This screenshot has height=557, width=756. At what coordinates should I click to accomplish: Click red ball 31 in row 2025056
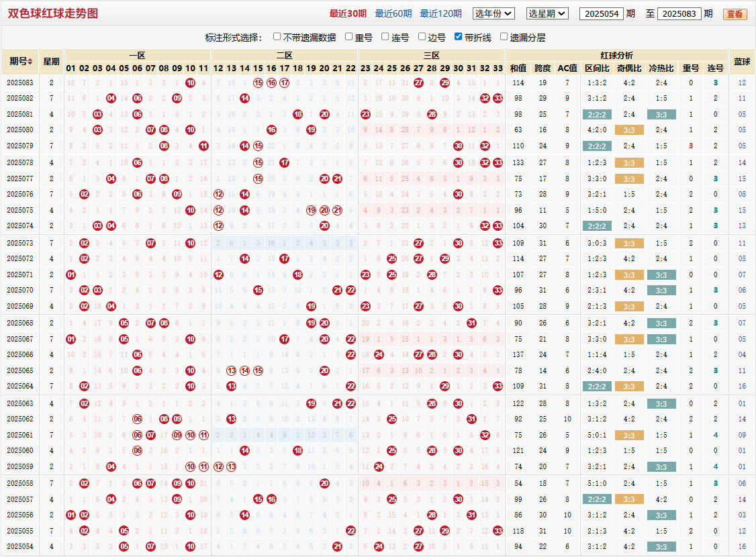point(471,515)
